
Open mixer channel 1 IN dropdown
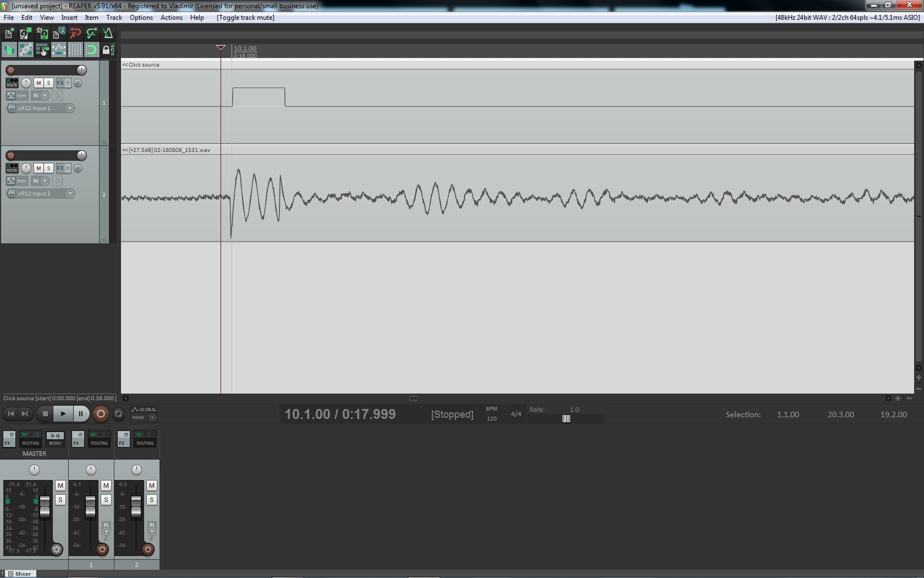[106, 528]
